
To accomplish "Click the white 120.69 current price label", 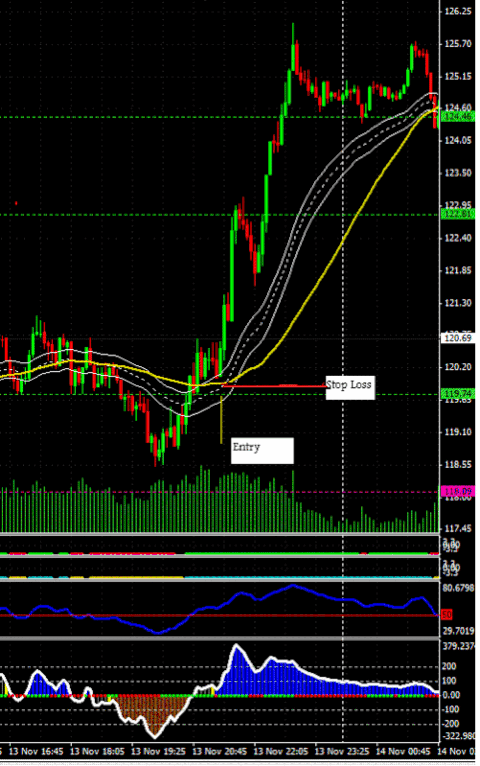I will (x=457, y=338).
